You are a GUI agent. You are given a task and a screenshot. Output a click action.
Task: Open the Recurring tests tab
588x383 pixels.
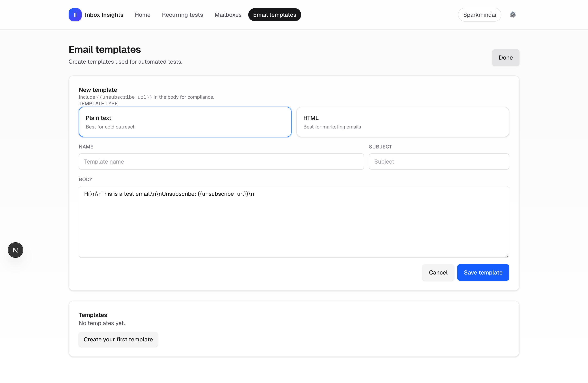182,15
